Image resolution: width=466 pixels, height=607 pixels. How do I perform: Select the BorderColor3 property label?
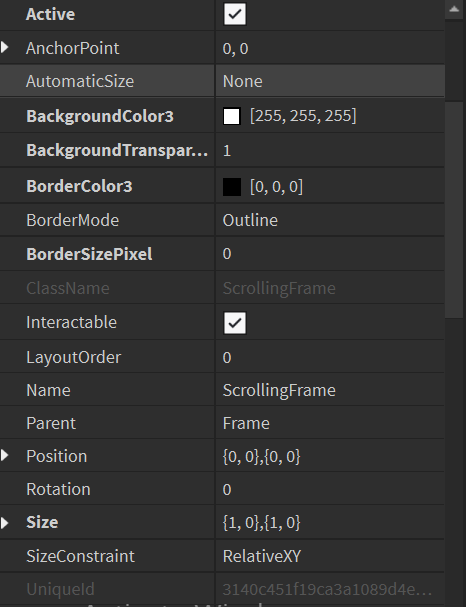coord(79,186)
